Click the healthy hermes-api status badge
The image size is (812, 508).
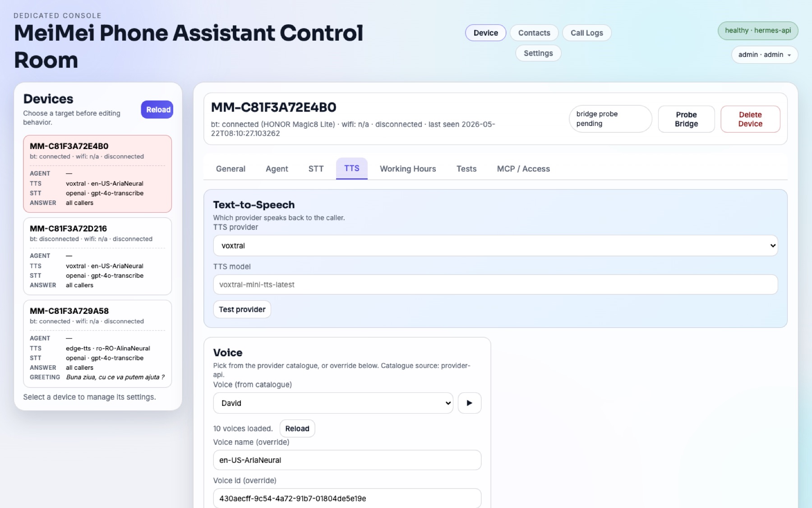tap(758, 31)
